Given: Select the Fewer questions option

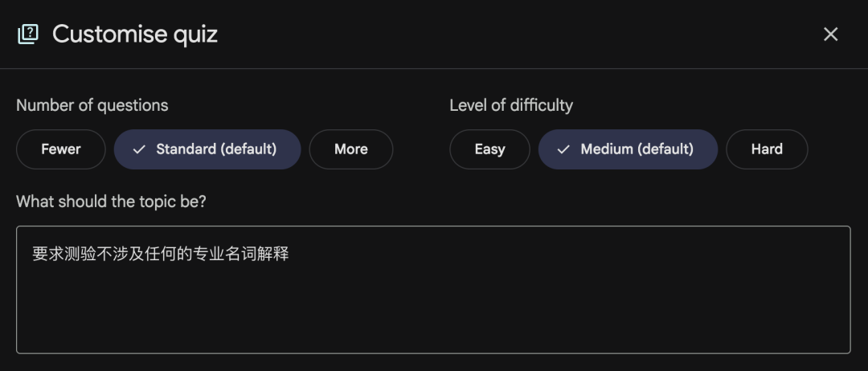Looking at the screenshot, I should [61, 149].
